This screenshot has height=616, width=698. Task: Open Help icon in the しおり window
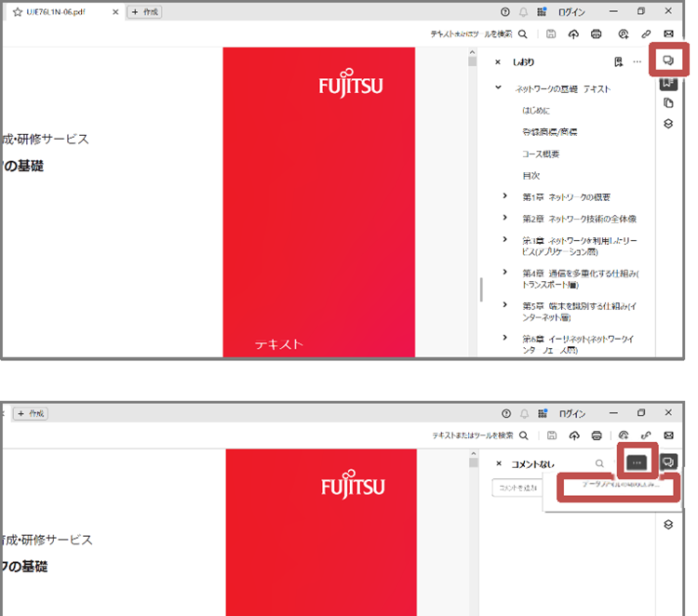[x=504, y=12]
